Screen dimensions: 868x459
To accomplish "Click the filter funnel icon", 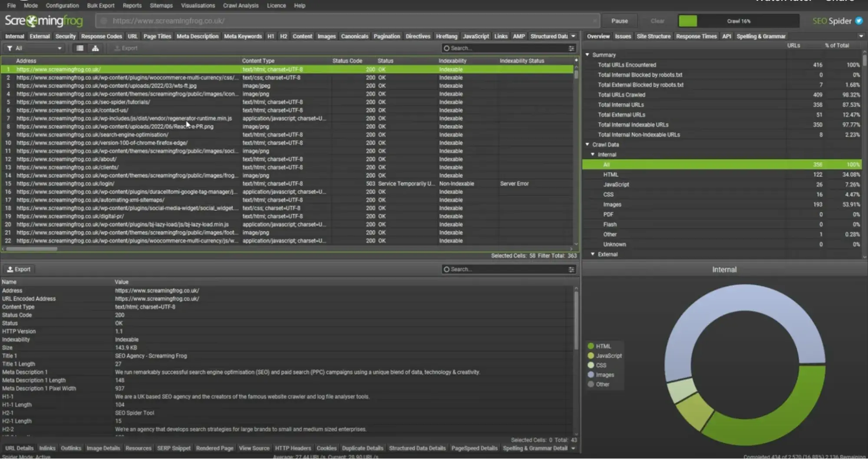I will [x=10, y=48].
